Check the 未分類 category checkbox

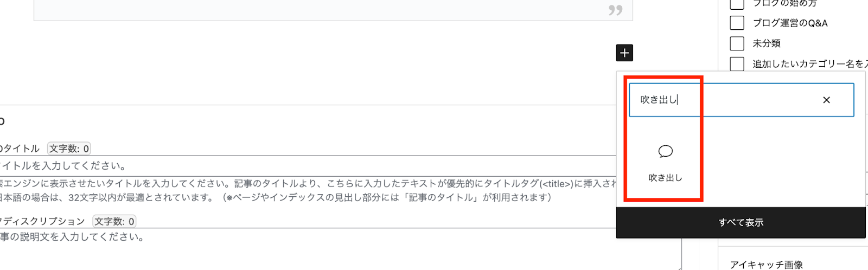tap(737, 43)
